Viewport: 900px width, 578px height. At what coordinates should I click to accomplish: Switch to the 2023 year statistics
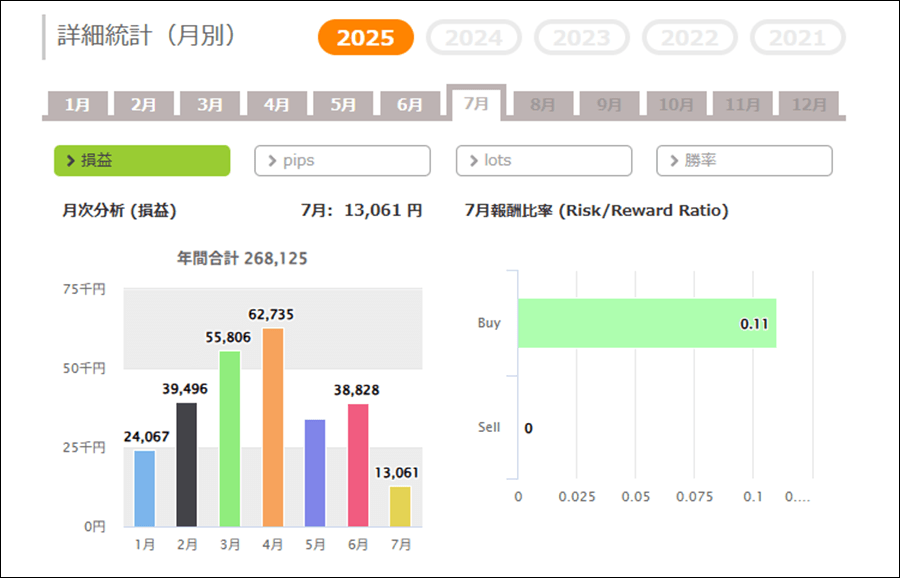(x=581, y=37)
